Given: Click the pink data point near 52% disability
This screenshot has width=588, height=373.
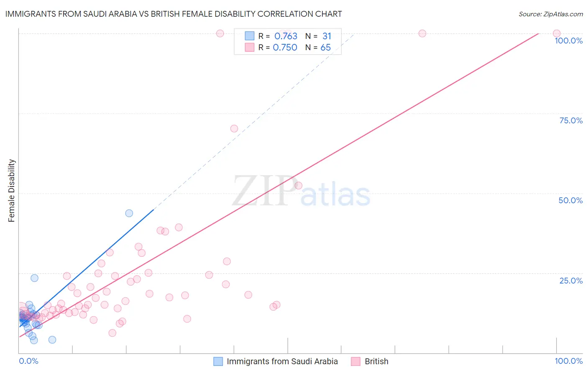Looking at the screenshot, I should [x=299, y=185].
